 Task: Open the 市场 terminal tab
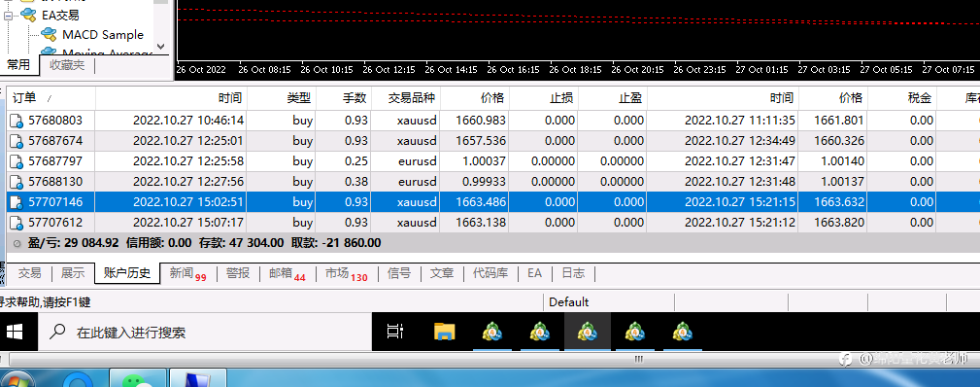click(346, 273)
